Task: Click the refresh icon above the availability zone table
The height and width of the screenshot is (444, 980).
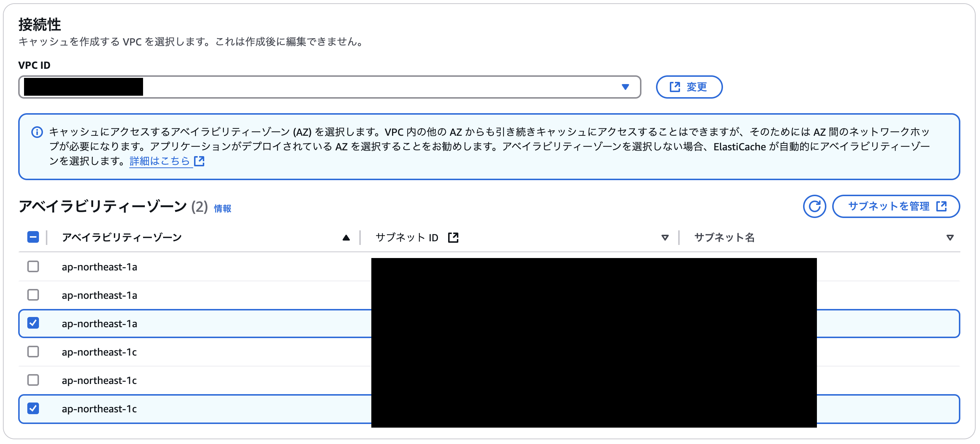Action: point(814,206)
